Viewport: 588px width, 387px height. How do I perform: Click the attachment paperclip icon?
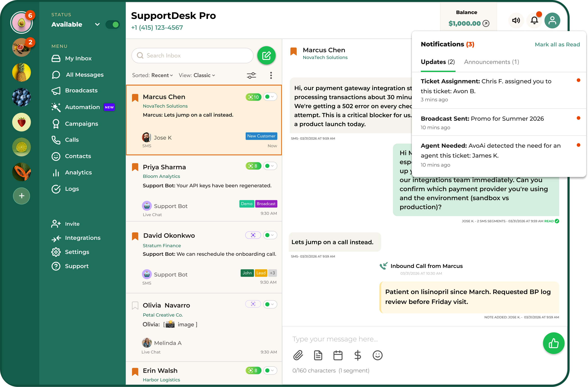tap(298, 355)
